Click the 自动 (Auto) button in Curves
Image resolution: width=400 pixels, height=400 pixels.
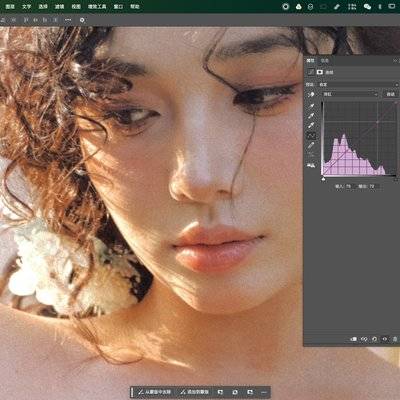(390, 94)
